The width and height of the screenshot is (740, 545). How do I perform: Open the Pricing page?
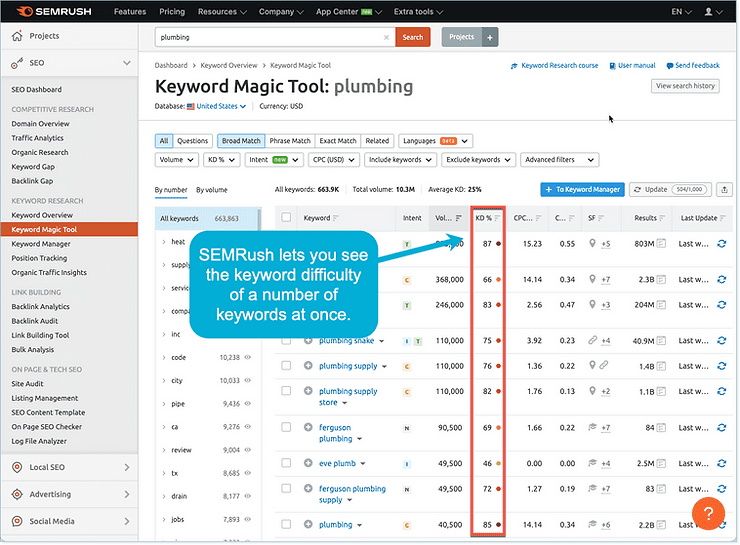[172, 12]
